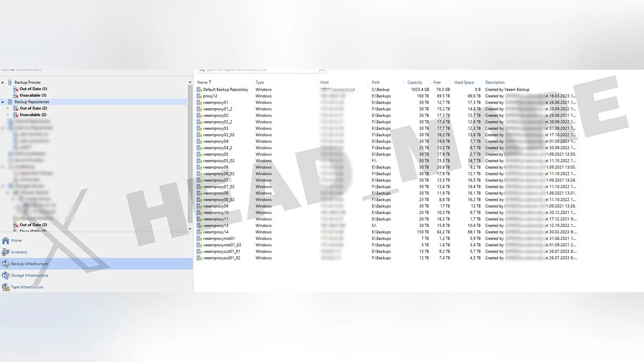Click the veeamproxy08 repository icon

pos(199,193)
